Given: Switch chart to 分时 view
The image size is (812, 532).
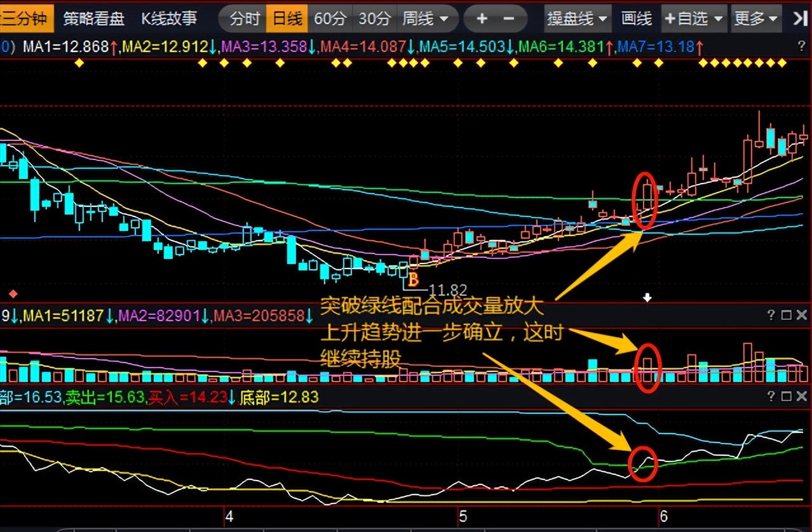Looking at the screenshot, I should (x=245, y=18).
